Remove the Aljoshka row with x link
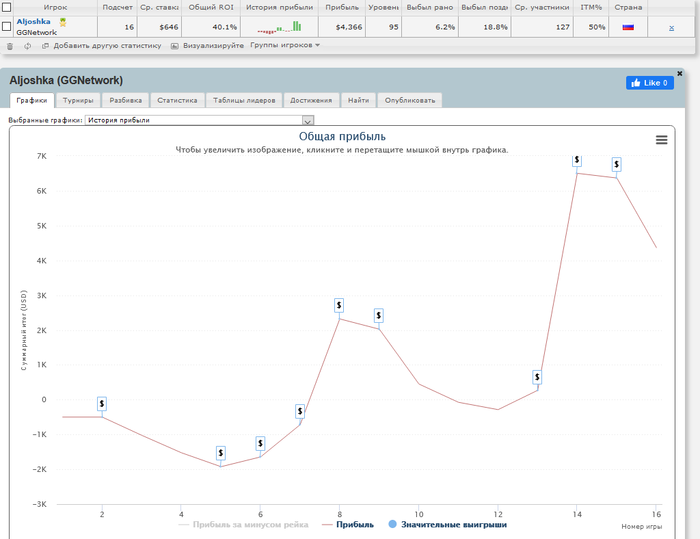700x539 pixels. [x=671, y=27]
